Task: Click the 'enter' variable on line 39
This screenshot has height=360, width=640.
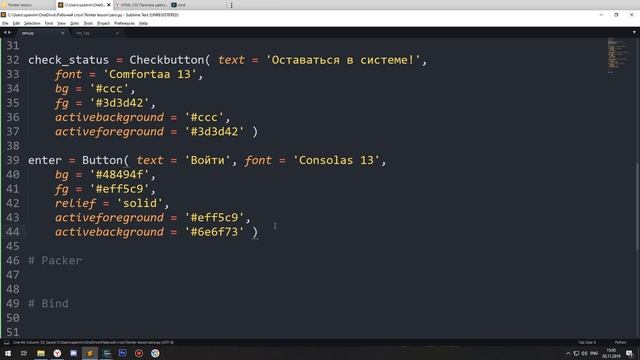Action: pos(44,160)
